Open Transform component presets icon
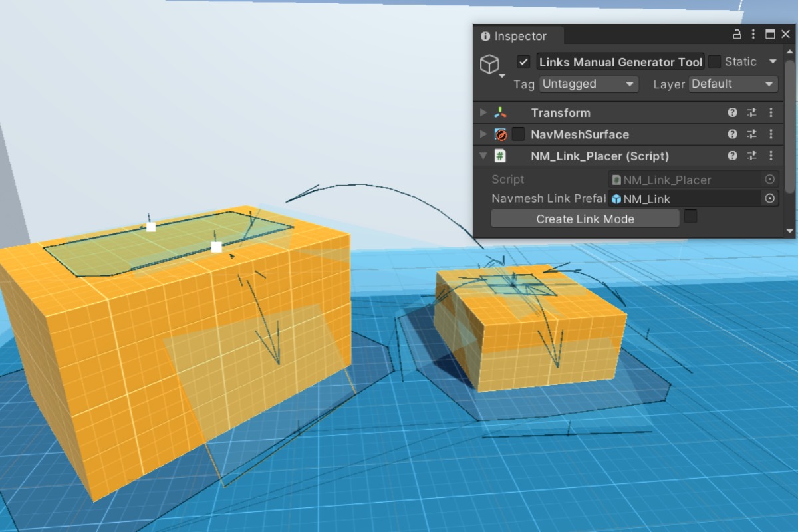The image size is (798, 532). 752,113
